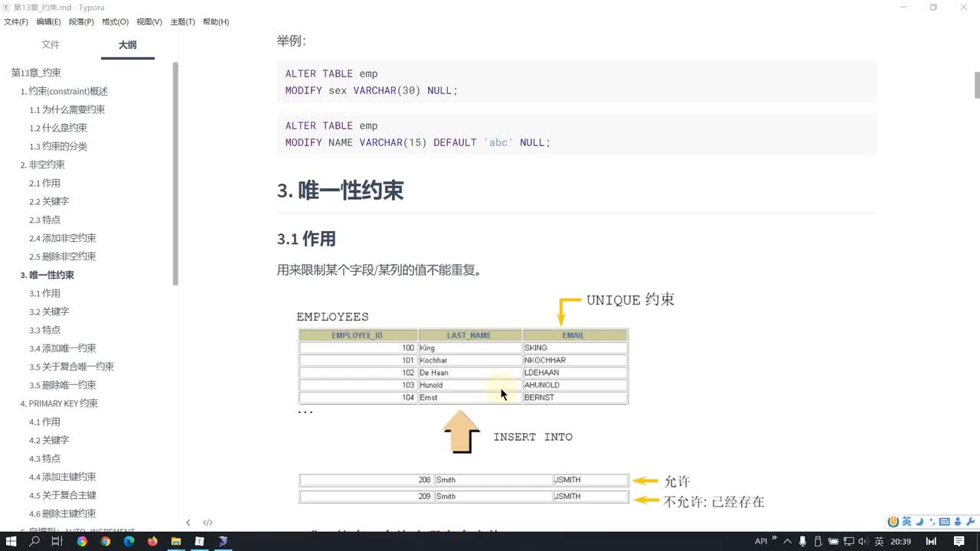Open the battery status tray icon
The image size is (980, 551).
[835, 541]
